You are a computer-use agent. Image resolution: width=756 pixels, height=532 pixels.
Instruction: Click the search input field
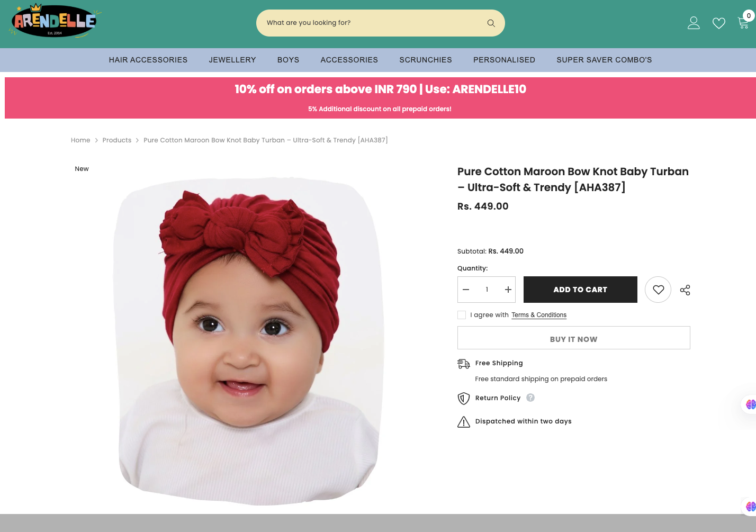(371, 23)
